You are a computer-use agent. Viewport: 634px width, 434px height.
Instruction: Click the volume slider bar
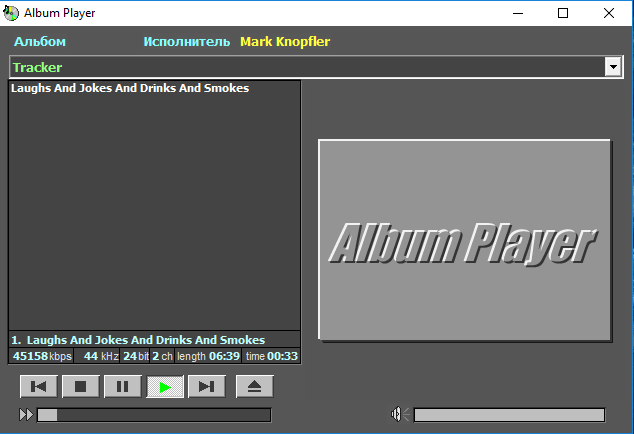point(509,415)
